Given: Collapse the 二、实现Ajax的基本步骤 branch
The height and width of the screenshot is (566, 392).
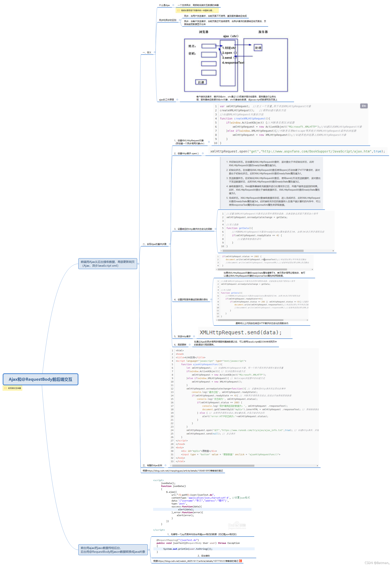Looking at the screenshot, I should 170,244.
